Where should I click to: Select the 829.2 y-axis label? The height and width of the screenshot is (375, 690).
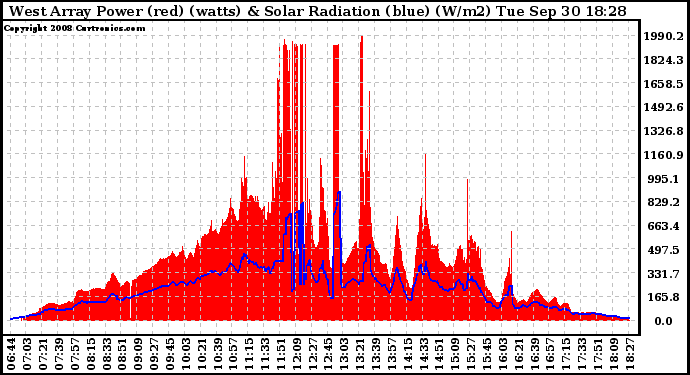[665, 202]
